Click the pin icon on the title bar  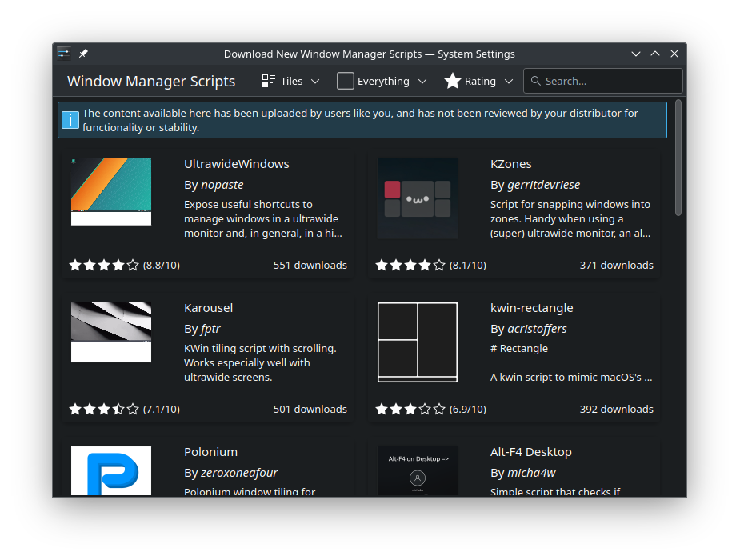tap(82, 53)
